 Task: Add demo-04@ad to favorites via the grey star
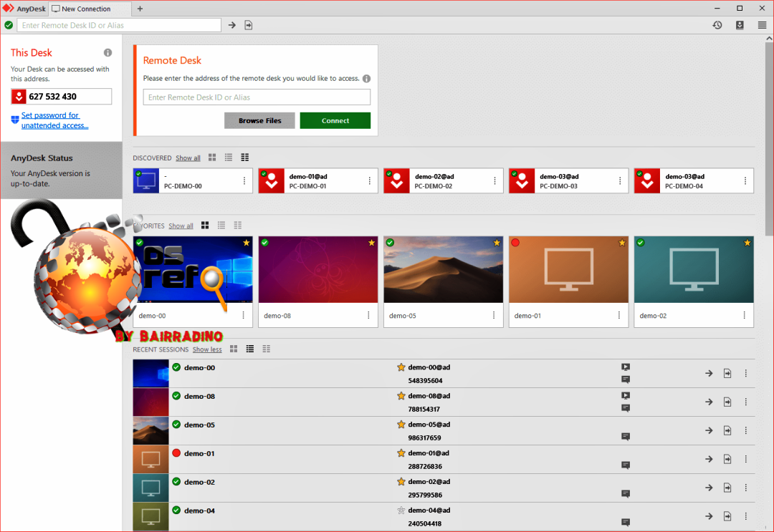[x=401, y=511]
